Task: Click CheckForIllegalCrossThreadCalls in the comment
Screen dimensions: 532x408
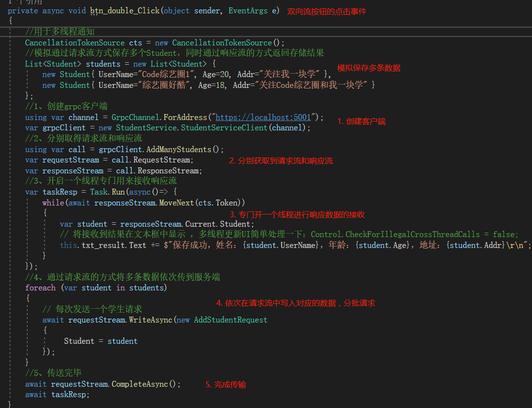Action: coord(413,235)
